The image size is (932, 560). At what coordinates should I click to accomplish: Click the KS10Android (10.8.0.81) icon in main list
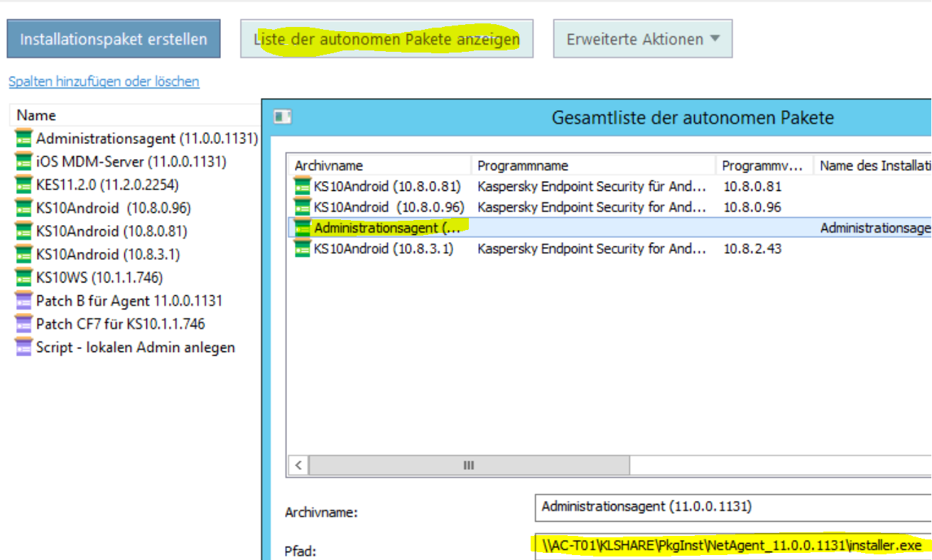click(23, 231)
